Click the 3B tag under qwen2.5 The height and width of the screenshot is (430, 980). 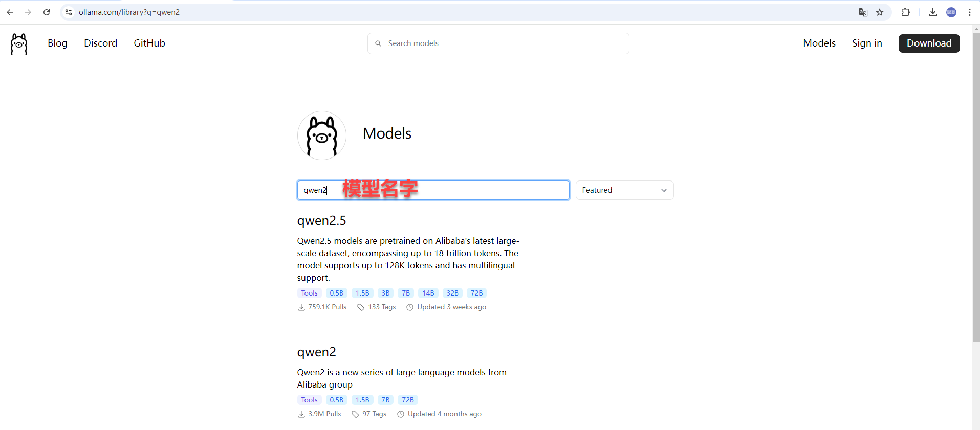(x=386, y=293)
